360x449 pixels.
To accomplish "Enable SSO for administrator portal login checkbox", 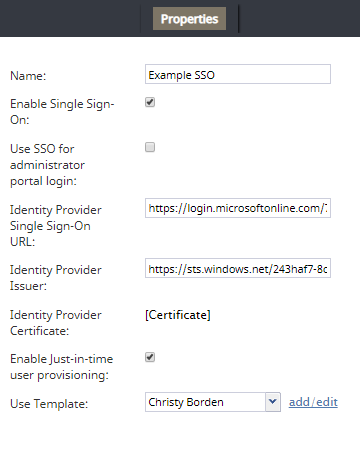I will [x=150, y=147].
